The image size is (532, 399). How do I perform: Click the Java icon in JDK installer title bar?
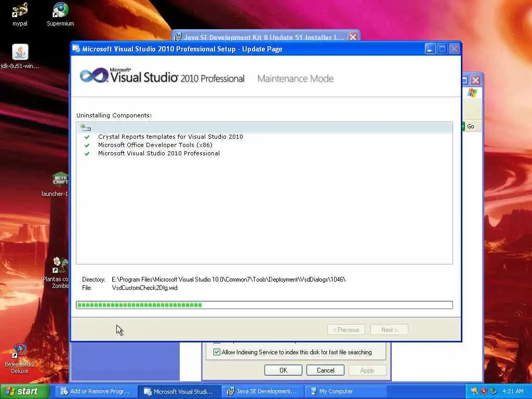[178, 37]
